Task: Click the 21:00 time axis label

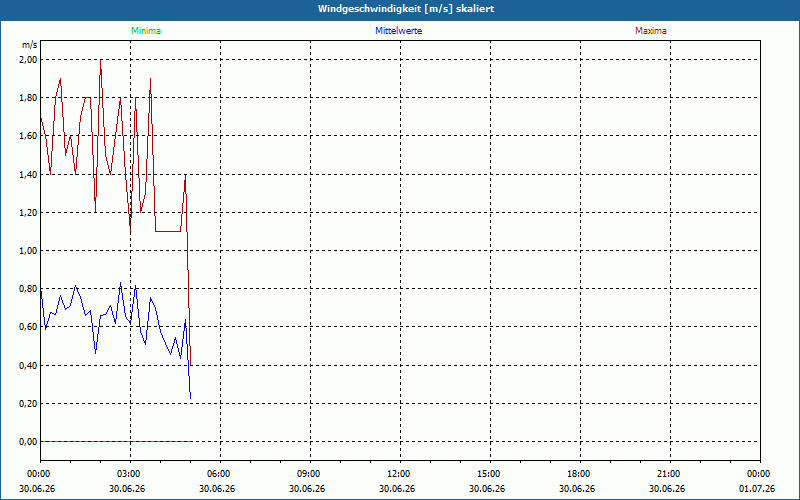Action: pos(667,474)
